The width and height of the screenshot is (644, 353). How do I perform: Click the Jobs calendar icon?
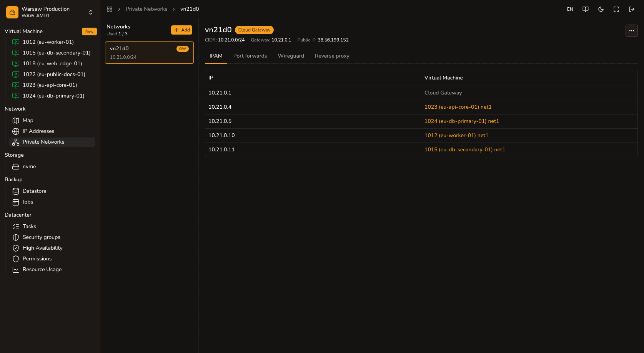click(x=16, y=202)
